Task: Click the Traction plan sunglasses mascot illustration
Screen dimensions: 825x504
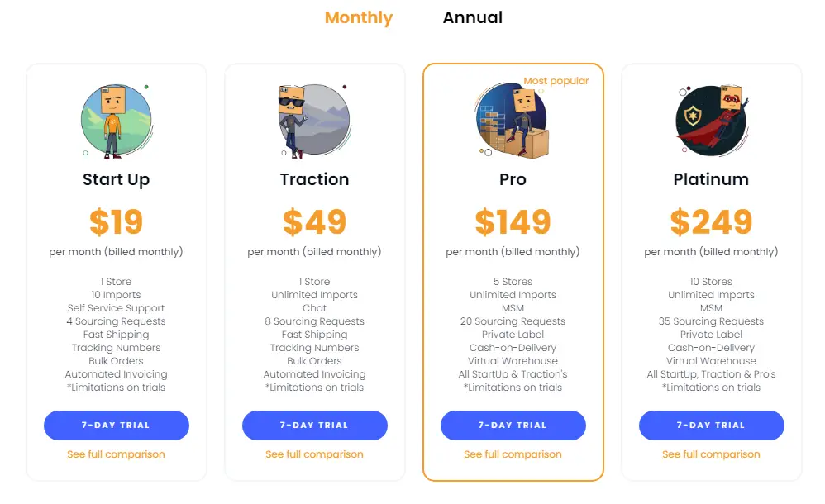Action: [315, 121]
